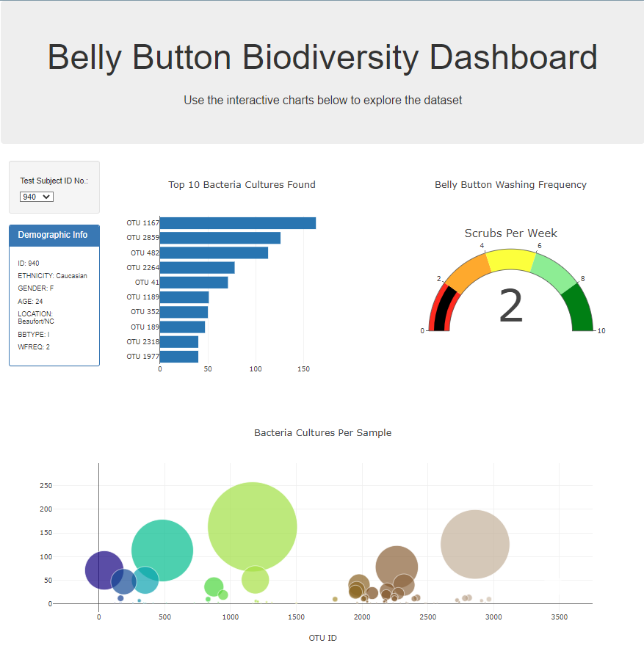
Task: Click the purple bubble at the far left
Action: tap(103, 570)
